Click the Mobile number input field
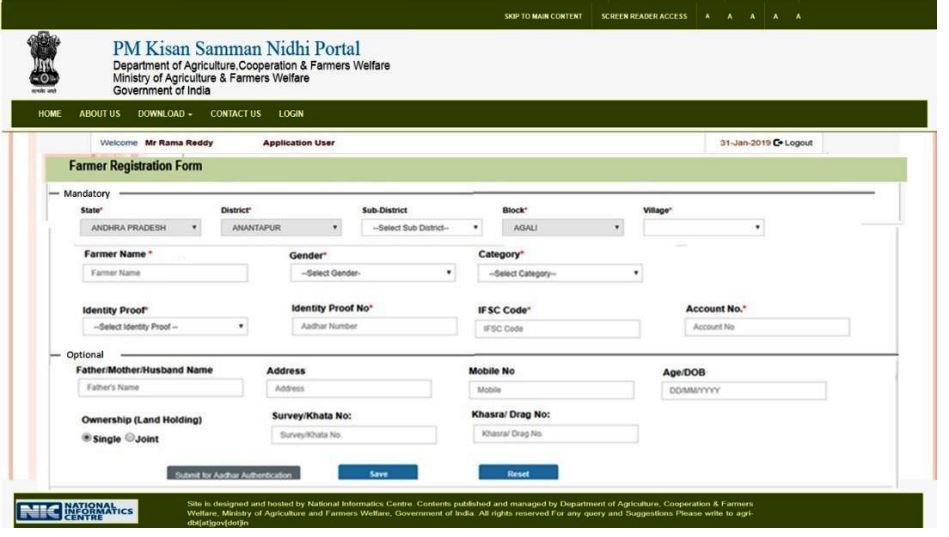Screen dimensions: 949x537 pos(551,390)
